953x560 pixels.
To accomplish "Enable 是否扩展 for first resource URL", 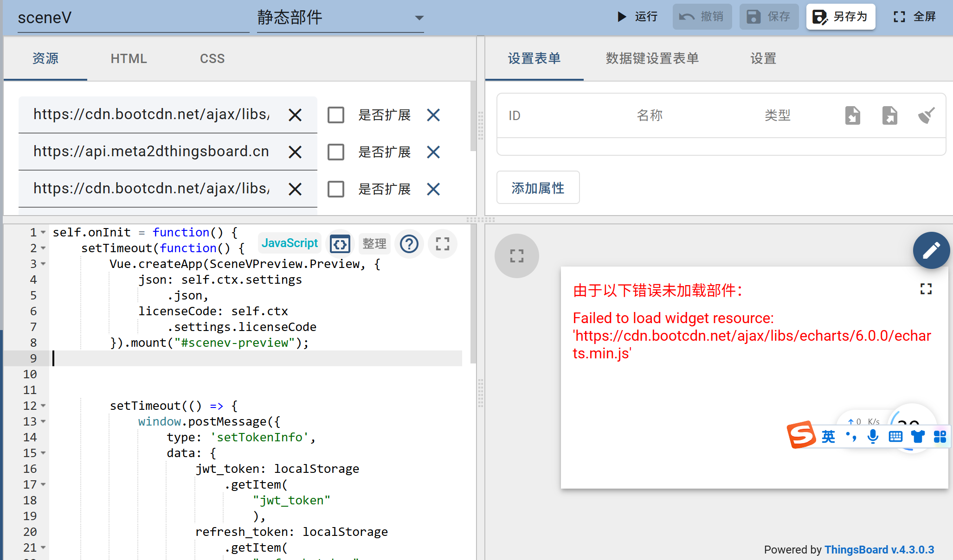I will click(x=336, y=115).
